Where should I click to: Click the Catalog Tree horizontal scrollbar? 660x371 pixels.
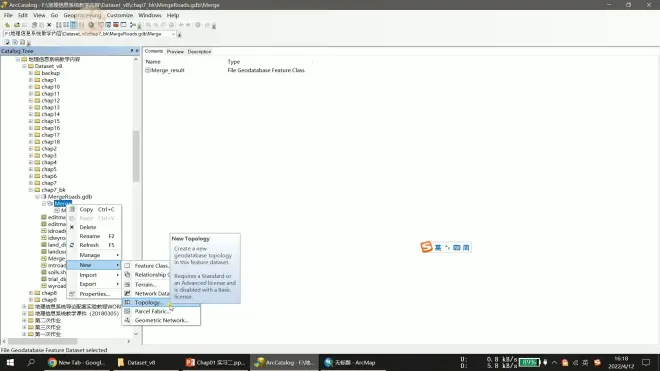43,342
